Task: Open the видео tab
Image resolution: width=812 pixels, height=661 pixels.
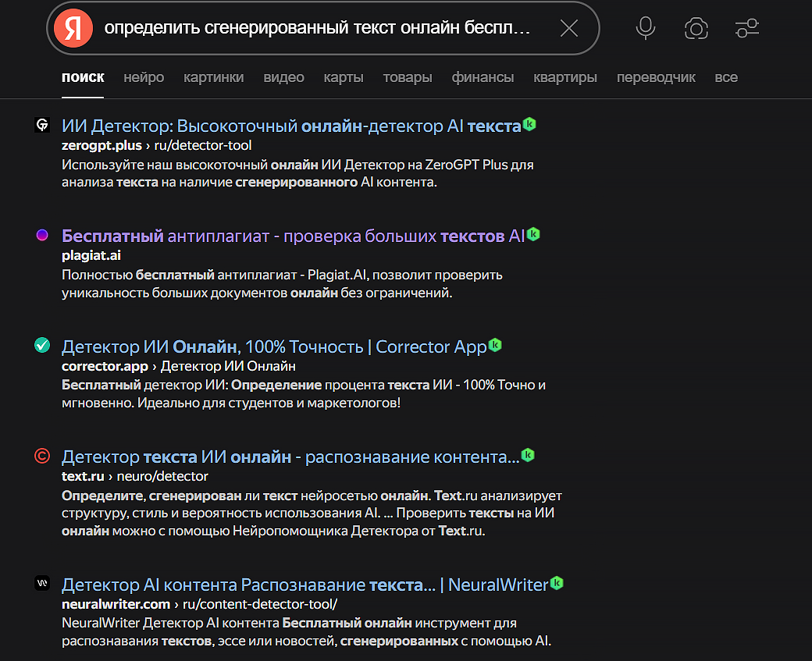Action: point(283,77)
